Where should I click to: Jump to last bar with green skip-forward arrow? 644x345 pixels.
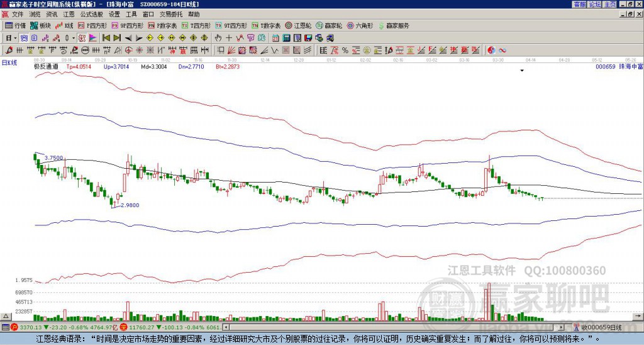[117, 38]
